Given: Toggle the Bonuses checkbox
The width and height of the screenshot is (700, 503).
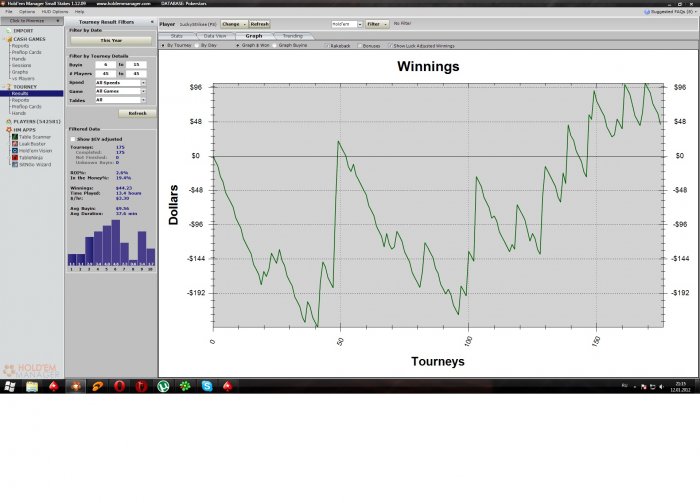Looking at the screenshot, I should click(x=360, y=46).
